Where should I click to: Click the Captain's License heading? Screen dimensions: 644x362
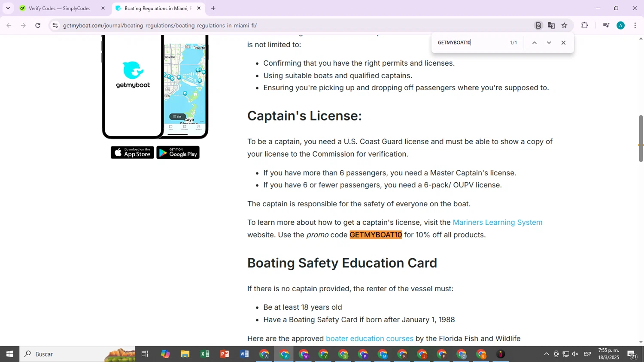304,116
